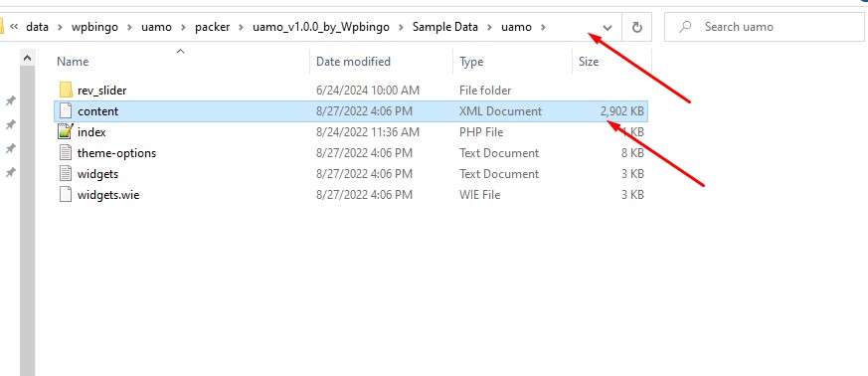Click the search magnifier icon
The width and height of the screenshot is (868, 376).
tap(685, 27)
